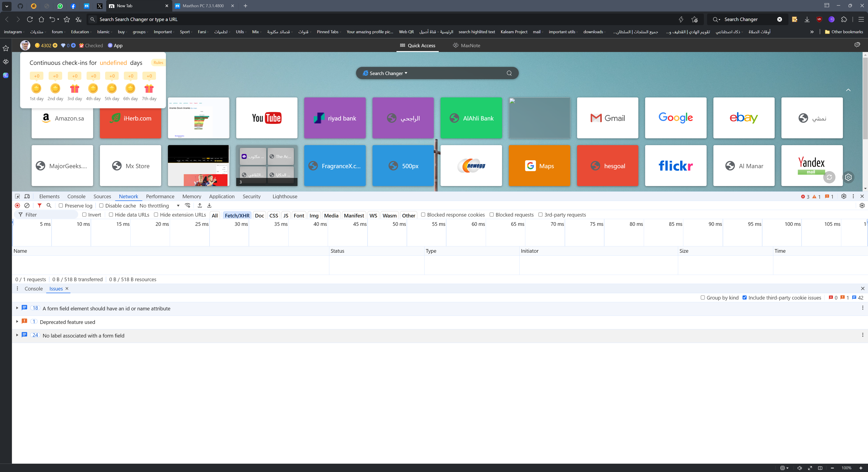868x472 pixels.
Task: Open the network search magnifier icon
Action: click(x=49, y=205)
